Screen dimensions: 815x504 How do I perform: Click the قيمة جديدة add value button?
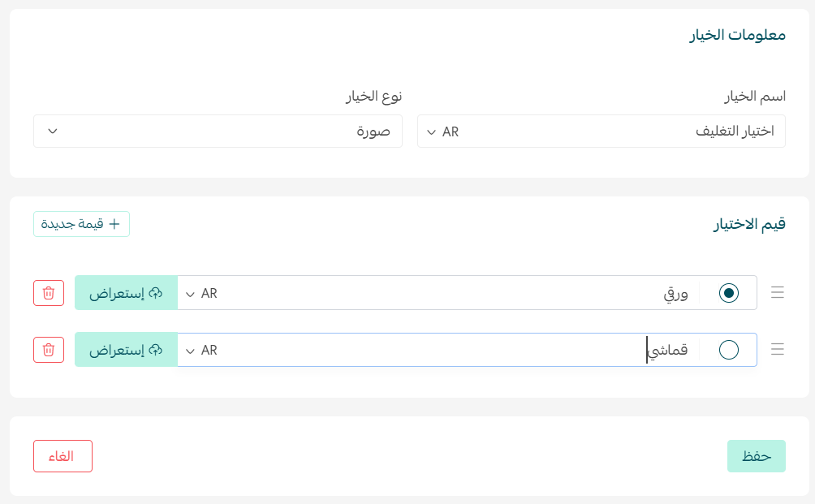(x=81, y=225)
